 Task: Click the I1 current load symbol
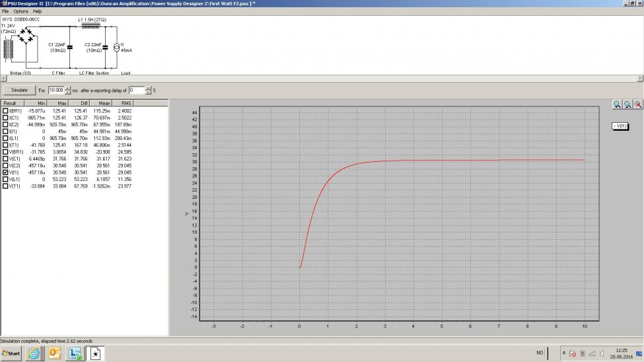point(116,48)
